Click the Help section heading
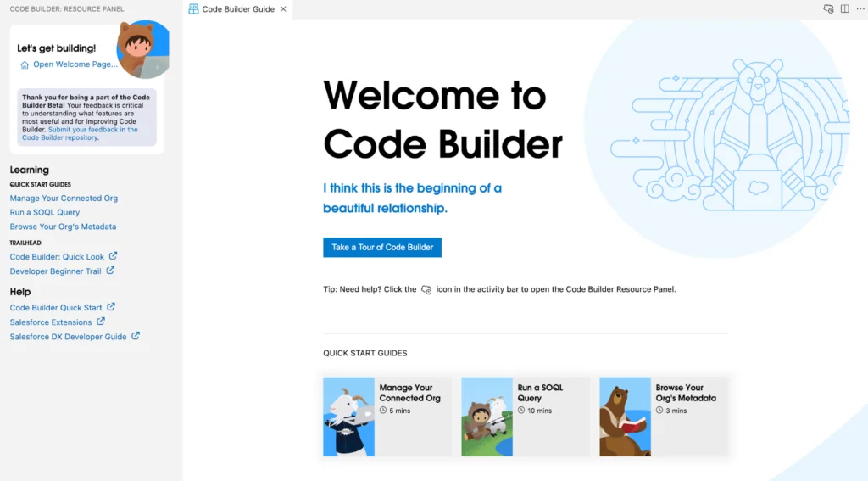The image size is (868, 481). 20,292
